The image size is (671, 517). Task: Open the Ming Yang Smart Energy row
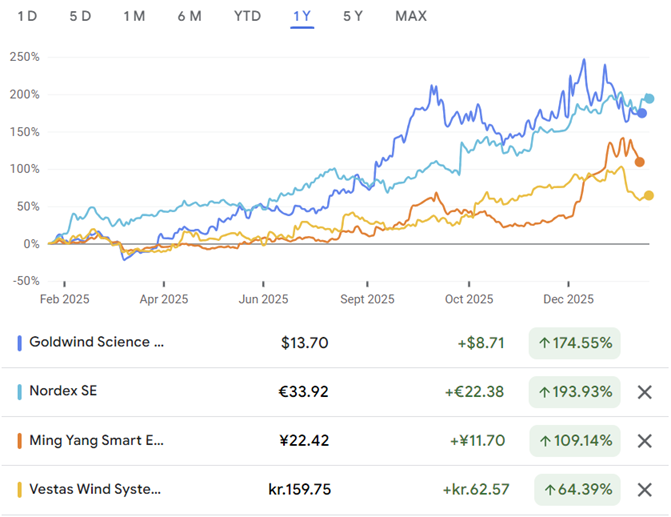click(x=335, y=441)
